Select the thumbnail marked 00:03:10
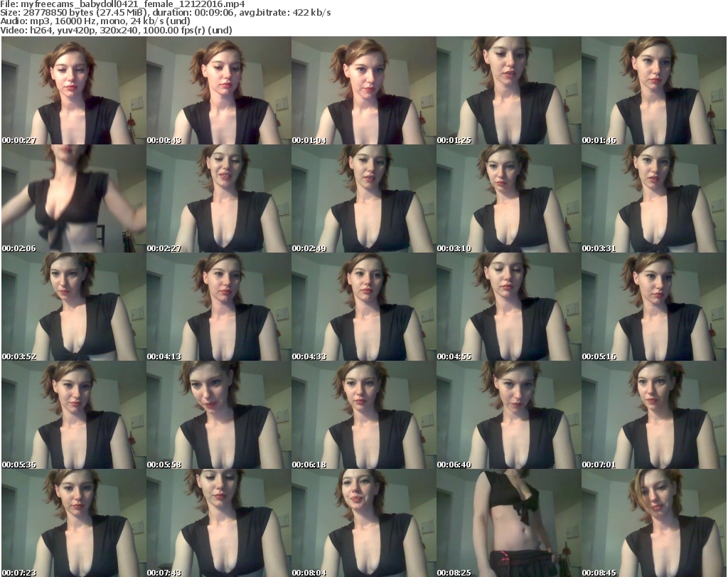728x577 pixels. (508, 198)
